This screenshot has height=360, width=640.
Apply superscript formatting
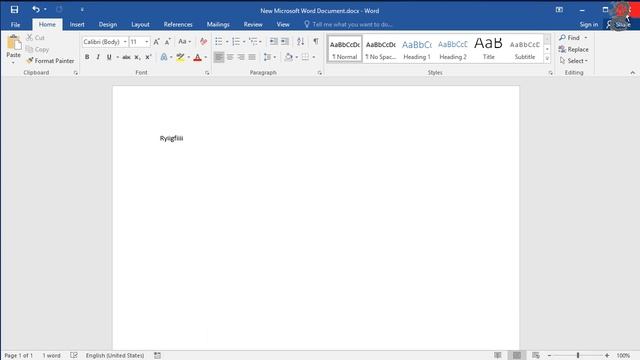pos(148,57)
